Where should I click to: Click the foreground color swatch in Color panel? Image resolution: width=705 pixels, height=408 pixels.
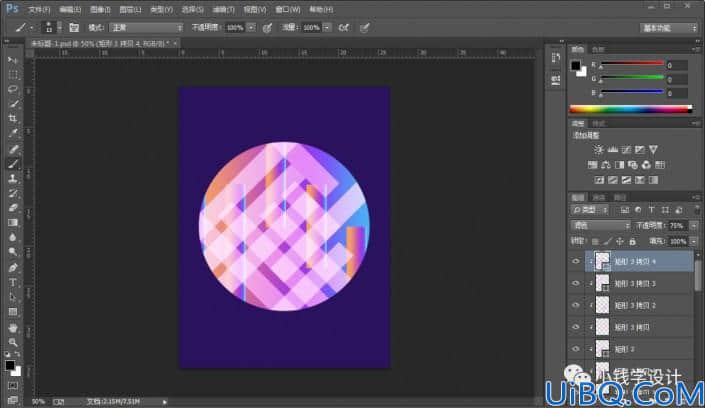(x=576, y=66)
